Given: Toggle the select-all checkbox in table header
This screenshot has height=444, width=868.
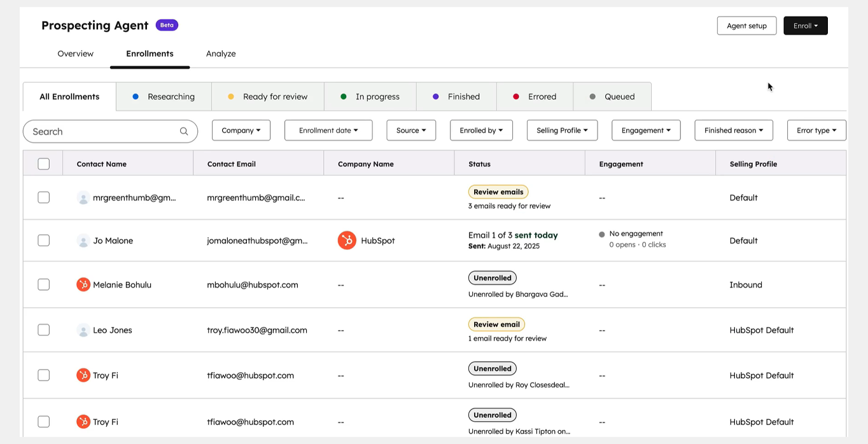Looking at the screenshot, I should (43, 164).
